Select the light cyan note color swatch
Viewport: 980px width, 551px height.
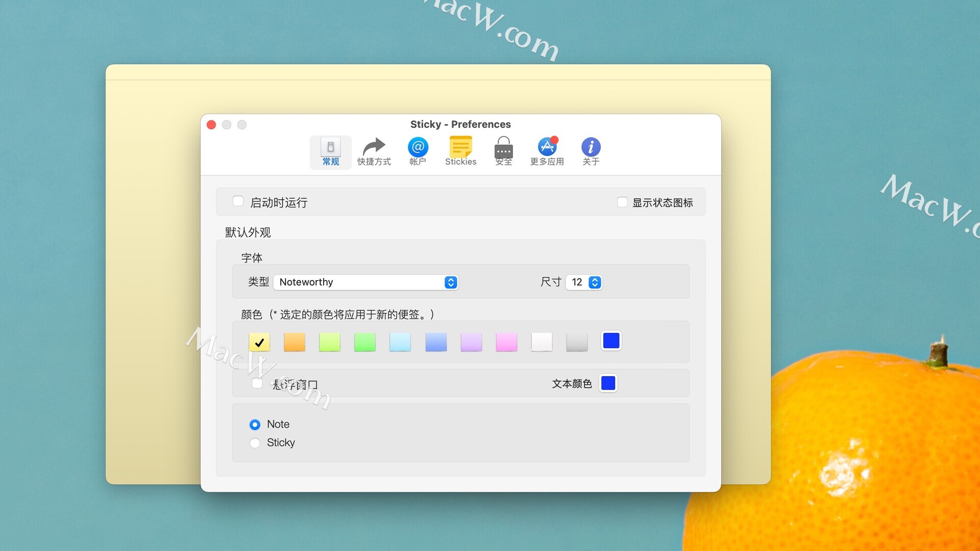click(400, 342)
